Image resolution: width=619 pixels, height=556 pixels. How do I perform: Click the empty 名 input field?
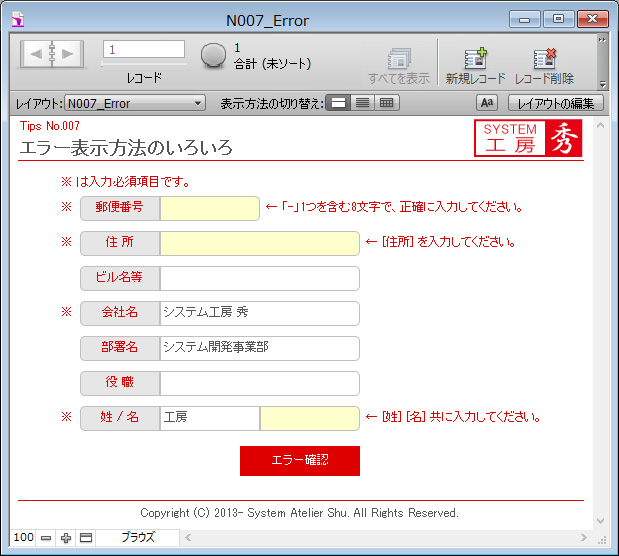coord(310,418)
